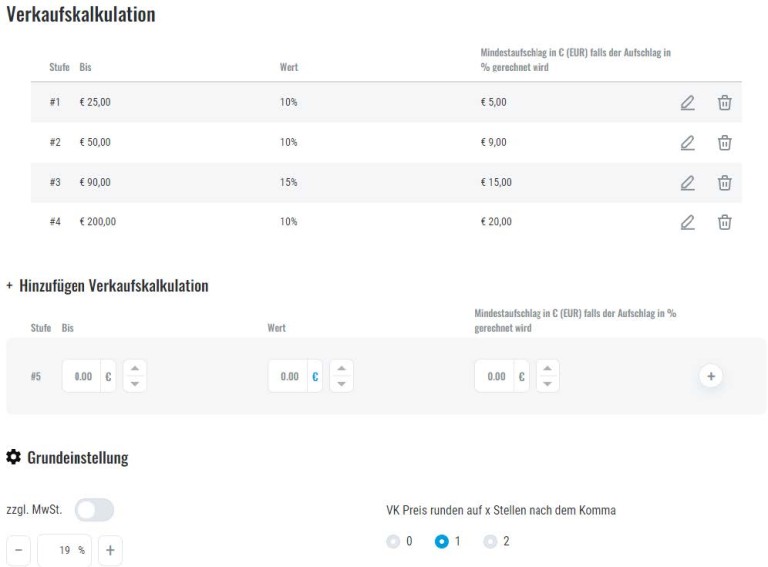Viewport: 768px width, 567px height.
Task: Decrease MwSt. percentage with minus button
Action: click(20, 550)
